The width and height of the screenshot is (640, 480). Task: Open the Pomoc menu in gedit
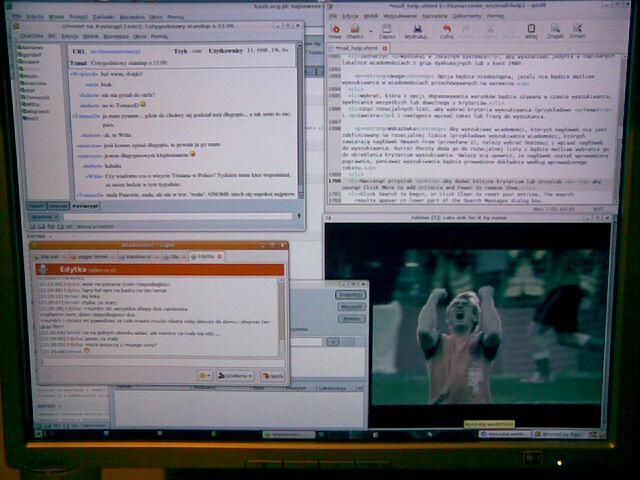click(x=495, y=16)
